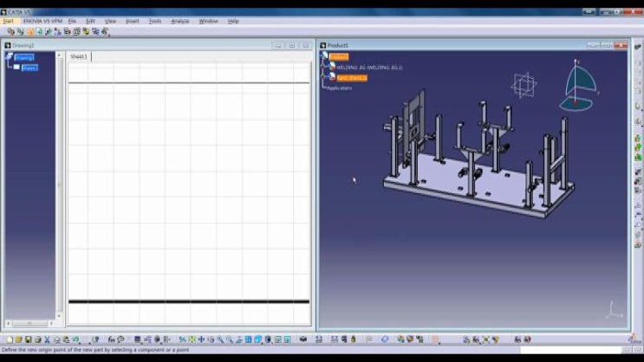Switch to the Sheet.1 tab
The width and height of the screenshot is (644, 362).
coord(79,56)
